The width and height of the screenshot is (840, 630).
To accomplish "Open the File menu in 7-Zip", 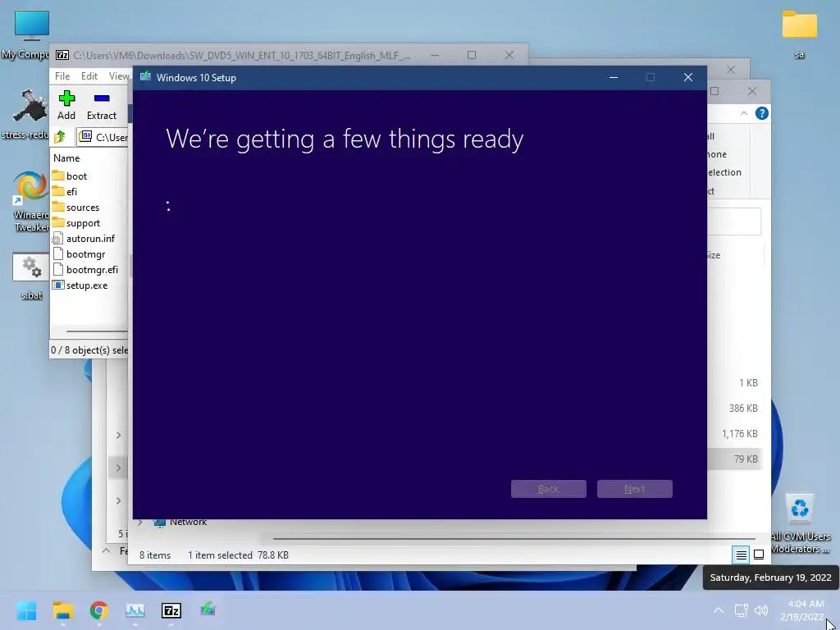I will pos(62,76).
